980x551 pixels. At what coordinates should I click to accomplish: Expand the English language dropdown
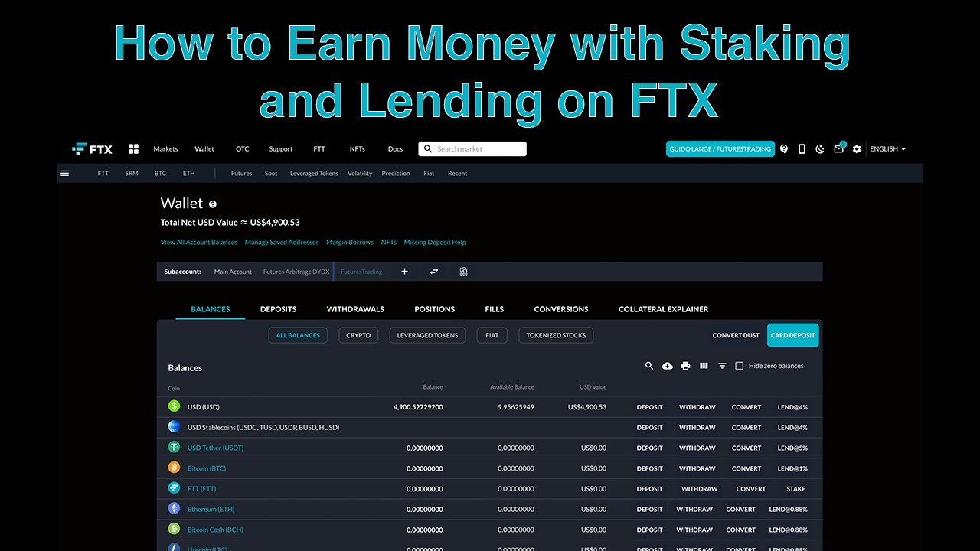coord(887,149)
